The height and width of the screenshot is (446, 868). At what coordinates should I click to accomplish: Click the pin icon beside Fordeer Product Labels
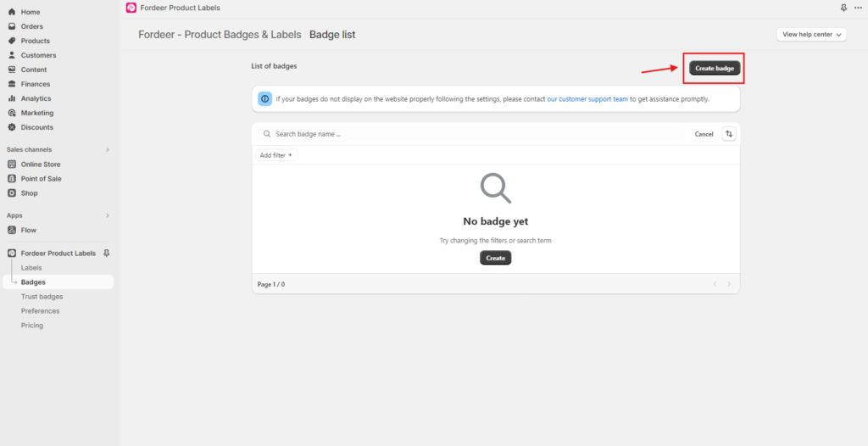click(x=106, y=253)
